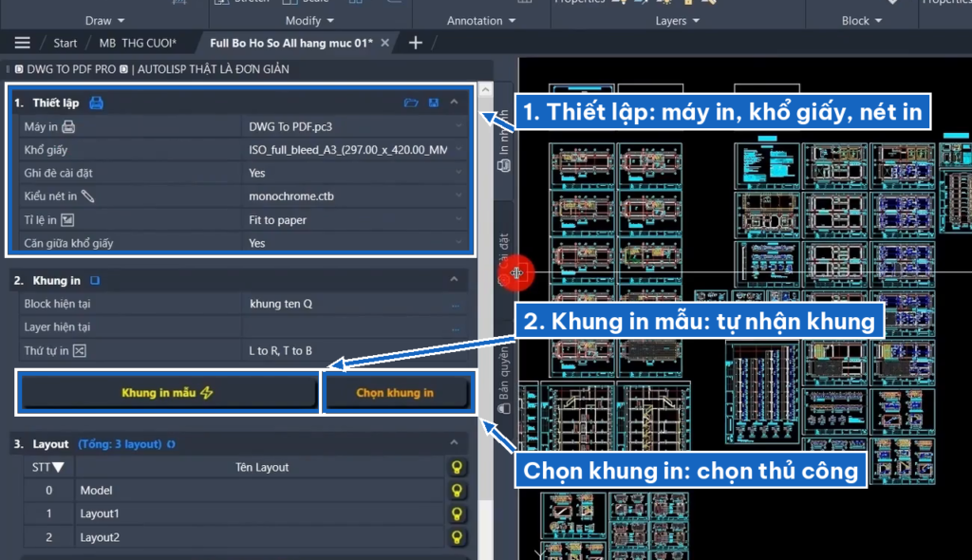Select the Full Bo Ho So All hang muc 01* tab
972x560 pixels.
click(x=291, y=43)
